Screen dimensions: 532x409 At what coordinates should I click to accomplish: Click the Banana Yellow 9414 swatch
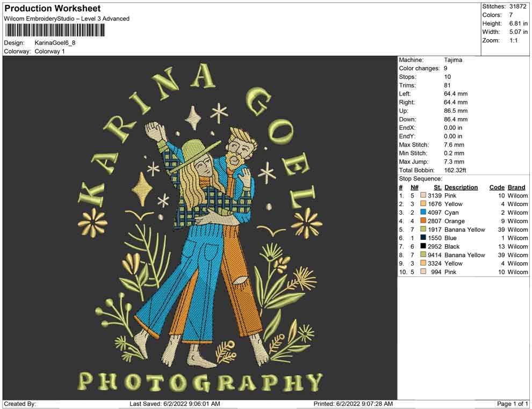pos(423,255)
